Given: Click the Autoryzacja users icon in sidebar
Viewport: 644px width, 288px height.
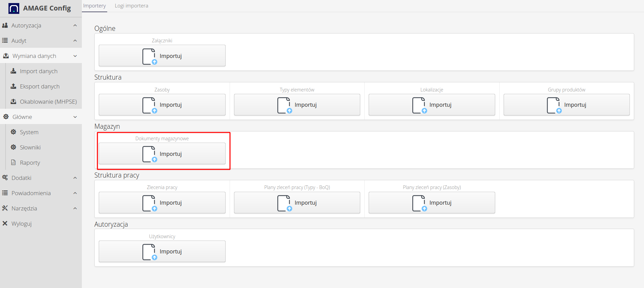Looking at the screenshot, I should [5, 25].
